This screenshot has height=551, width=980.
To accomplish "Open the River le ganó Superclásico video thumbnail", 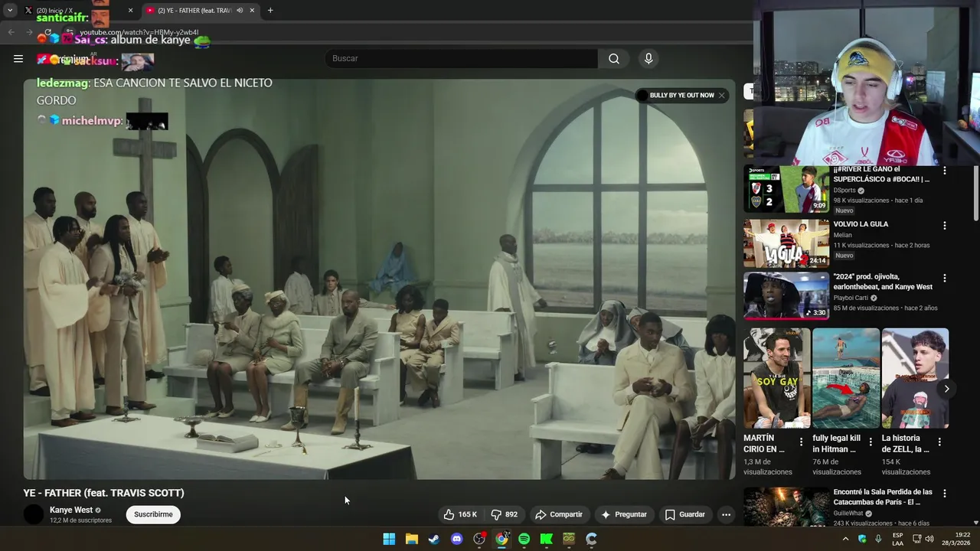I will click(x=786, y=189).
